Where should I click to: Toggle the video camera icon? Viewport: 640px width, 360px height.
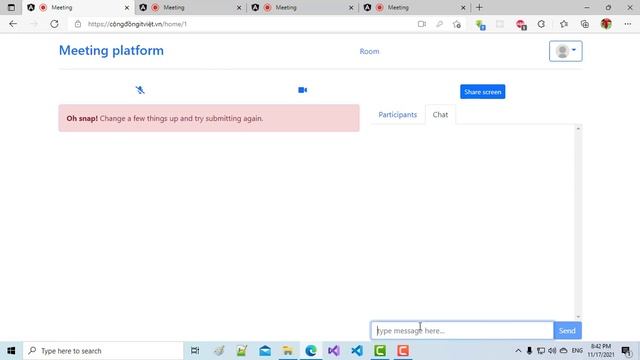302,90
